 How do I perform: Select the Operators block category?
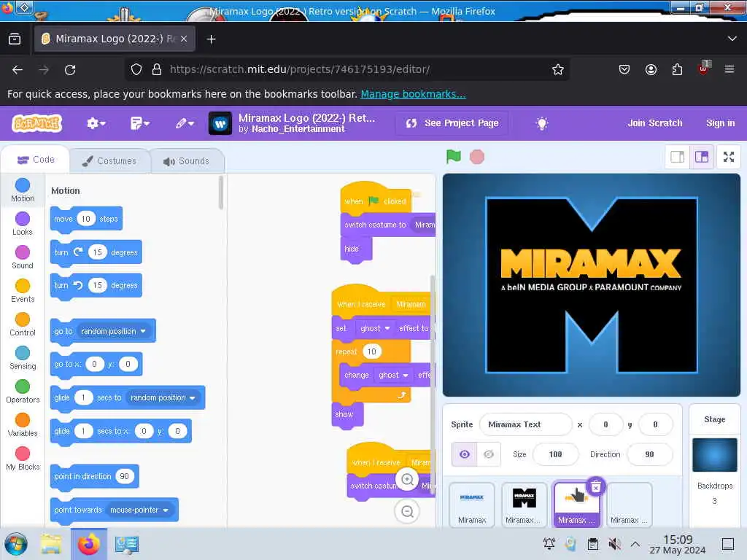[x=23, y=392]
